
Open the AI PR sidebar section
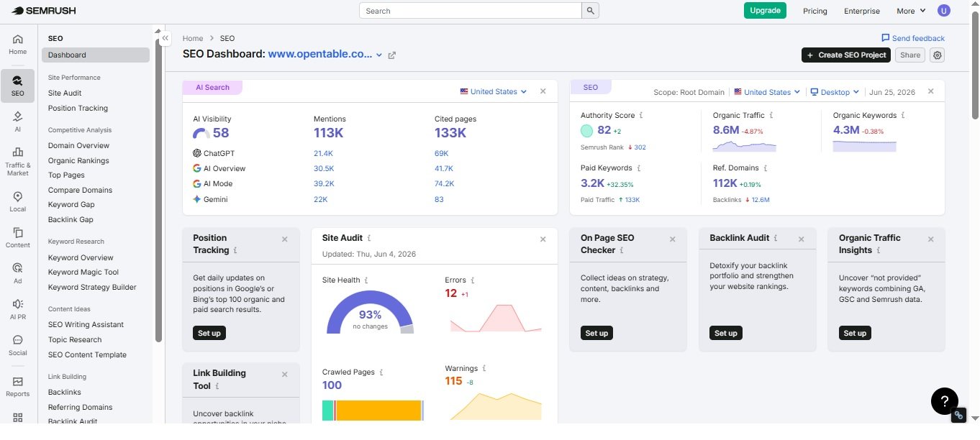[18, 309]
